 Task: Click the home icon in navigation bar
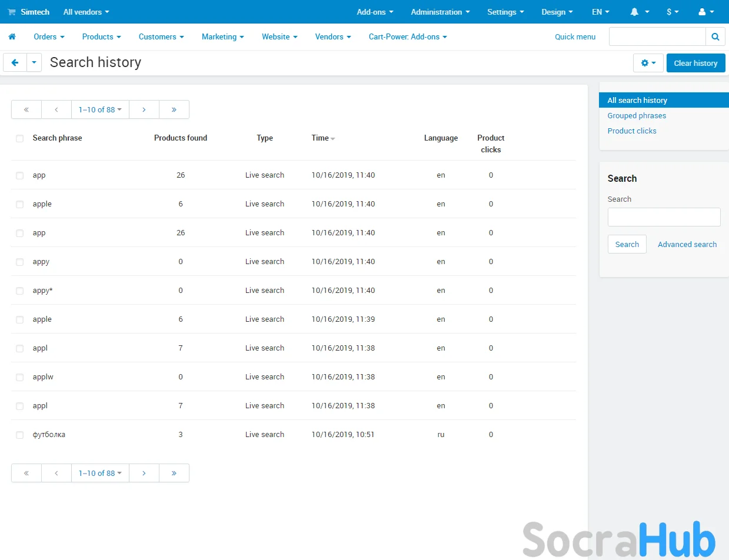[12, 36]
